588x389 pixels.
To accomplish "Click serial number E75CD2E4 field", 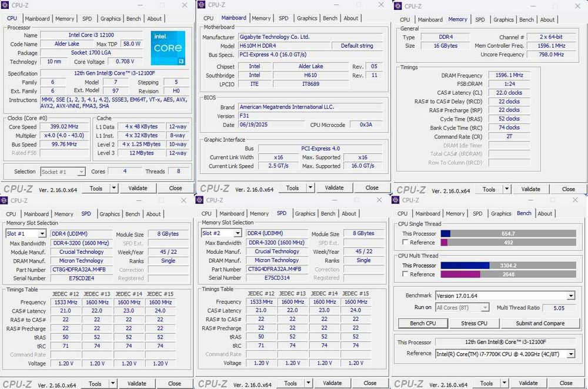I will [81, 279].
